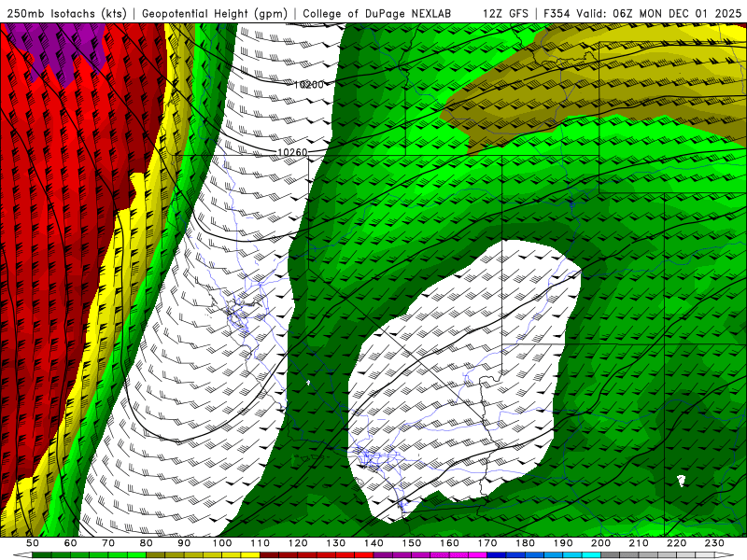This screenshot has width=747, height=560.
Task: Click the 12Z GFS model run label
Action: click(505, 13)
